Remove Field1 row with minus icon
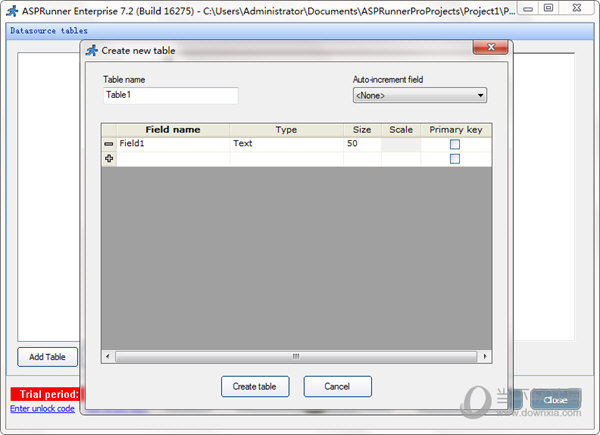The height and width of the screenshot is (435, 600). click(x=109, y=144)
